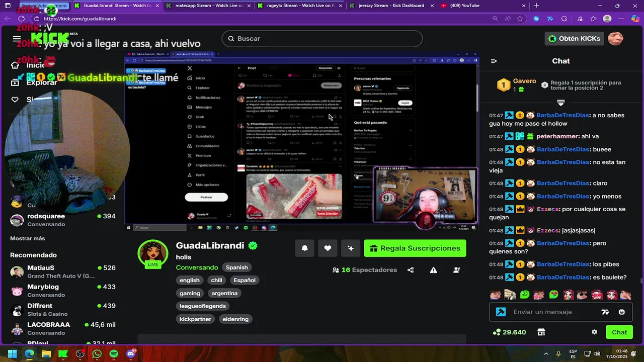Open recommended channel Diffrent

coord(63,310)
